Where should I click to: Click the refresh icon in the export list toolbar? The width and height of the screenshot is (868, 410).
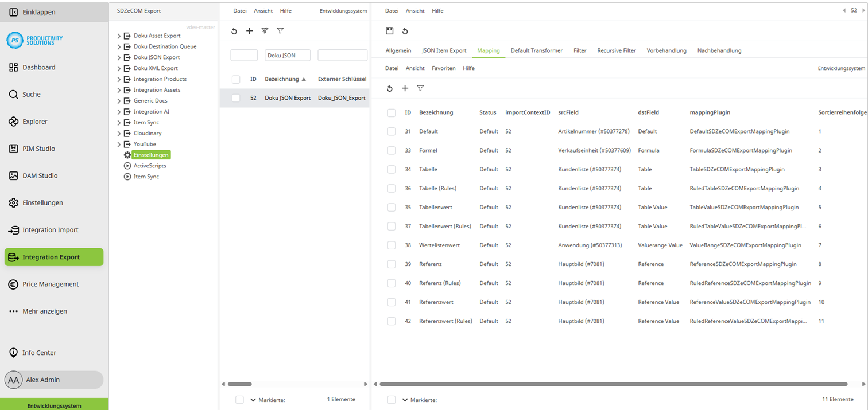[x=234, y=31]
